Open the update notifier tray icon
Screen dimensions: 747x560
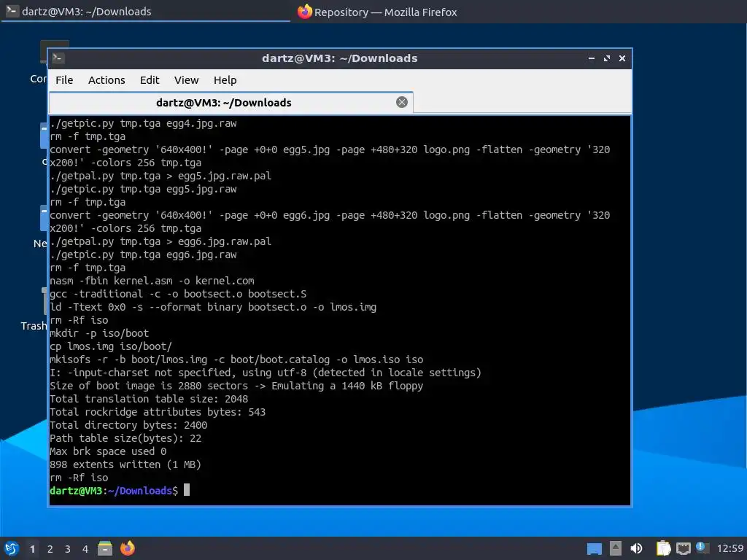pos(702,548)
